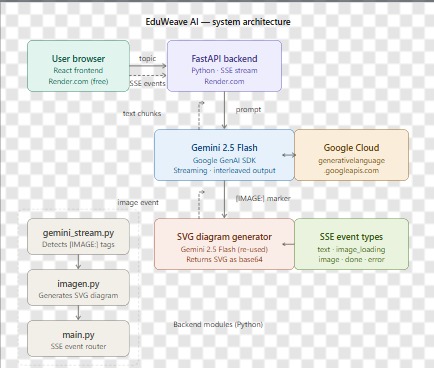The image size is (434, 368).
Task: Click 'Gemini 2.5 Flash (re-used)' text
Action: click(224, 249)
